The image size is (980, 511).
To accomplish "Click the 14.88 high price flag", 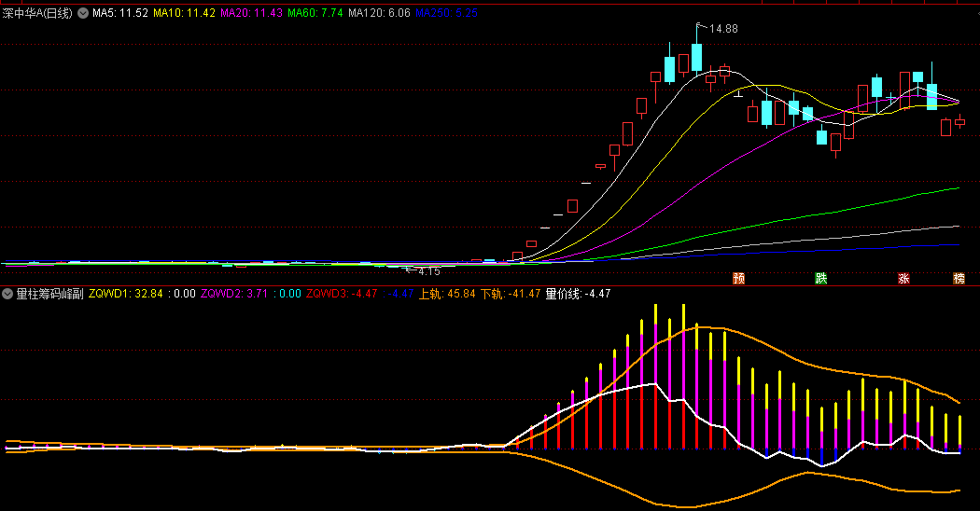I will pyautogui.click(x=722, y=29).
